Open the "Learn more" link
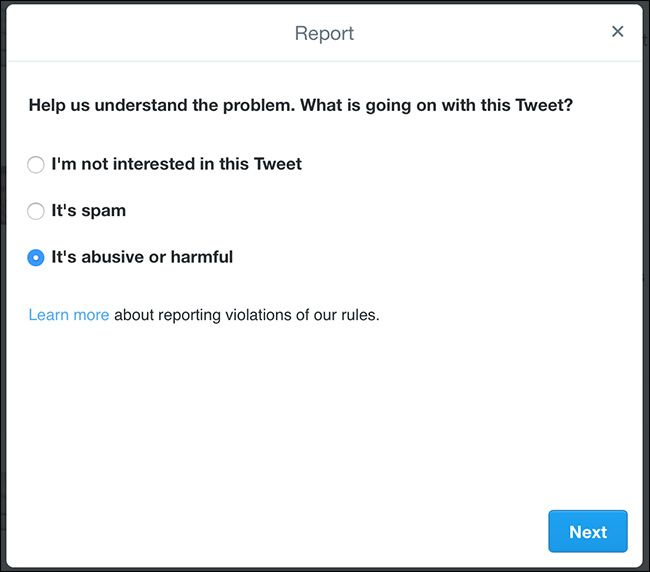Viewport: 650px width, 572px height. (68, 315)
